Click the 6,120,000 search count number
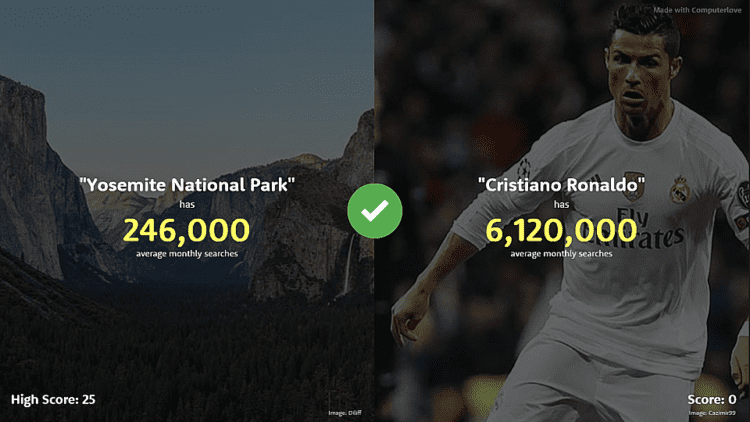Screen dimensions: 750x422 pos(561,230)
